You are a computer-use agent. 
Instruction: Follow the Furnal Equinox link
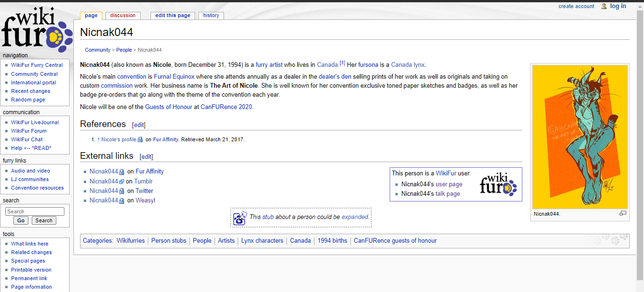174,76
